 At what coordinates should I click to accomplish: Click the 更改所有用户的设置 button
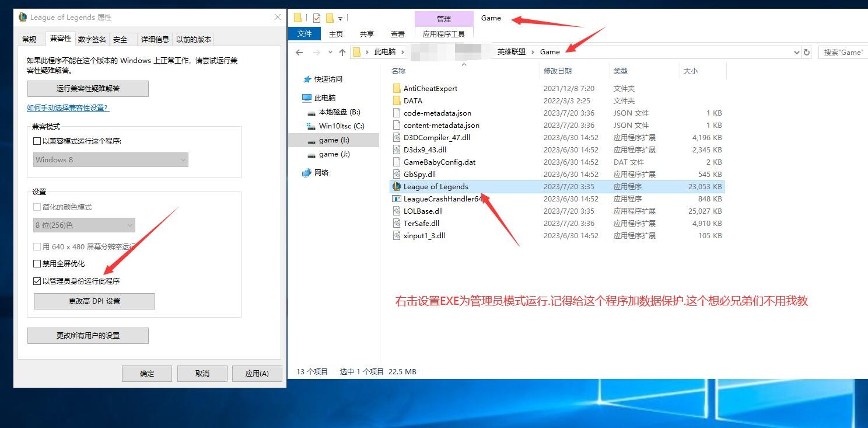88,336
